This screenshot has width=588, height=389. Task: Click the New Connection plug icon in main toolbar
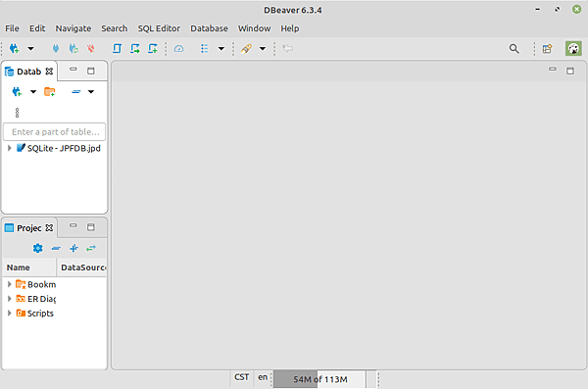pos(15,48)
